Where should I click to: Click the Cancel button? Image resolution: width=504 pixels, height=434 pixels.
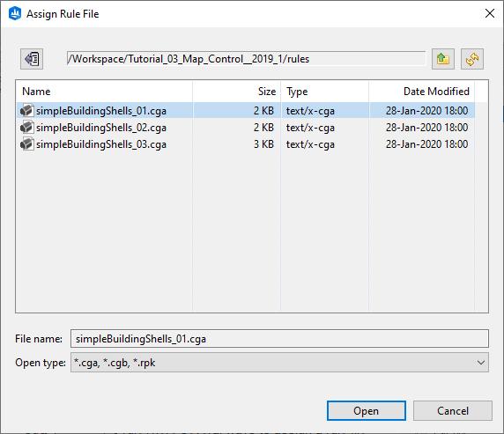pyautogui.click(x=453, y=410)
